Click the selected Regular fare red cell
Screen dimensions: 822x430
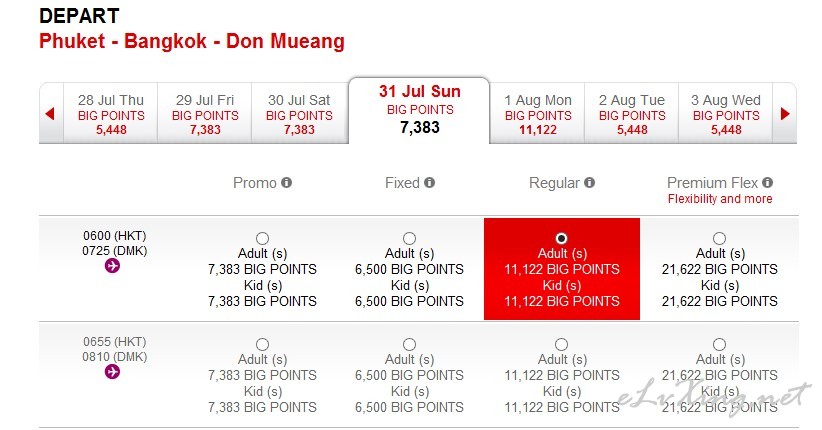[x=562, y=269]
